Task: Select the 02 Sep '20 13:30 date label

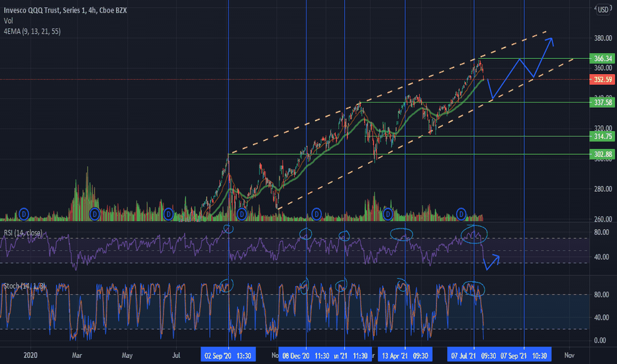Action: pyautogui.click(x=228, y=355)
